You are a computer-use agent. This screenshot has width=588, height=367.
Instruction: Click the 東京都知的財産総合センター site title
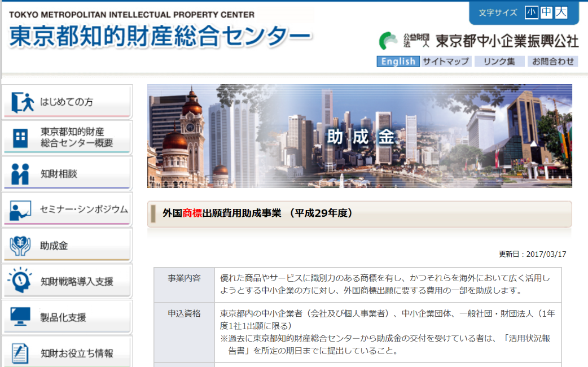[160, 36]
